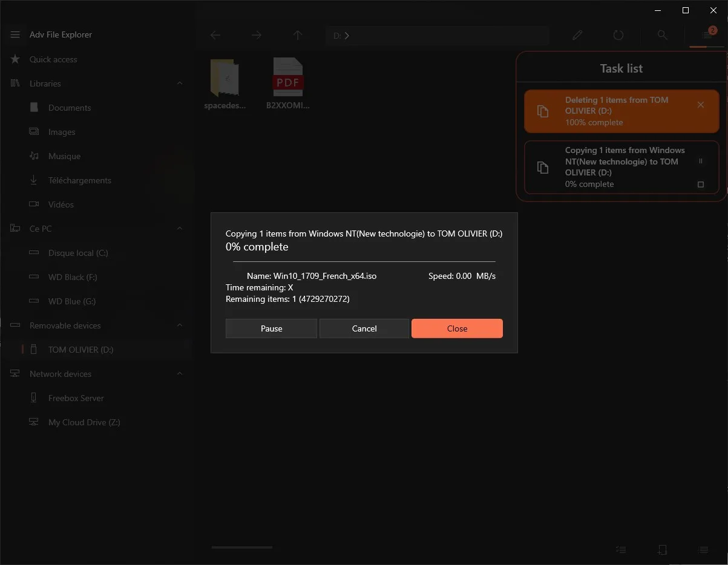
Task: Click the Ce PC computer icon
Action: [15, 229]
